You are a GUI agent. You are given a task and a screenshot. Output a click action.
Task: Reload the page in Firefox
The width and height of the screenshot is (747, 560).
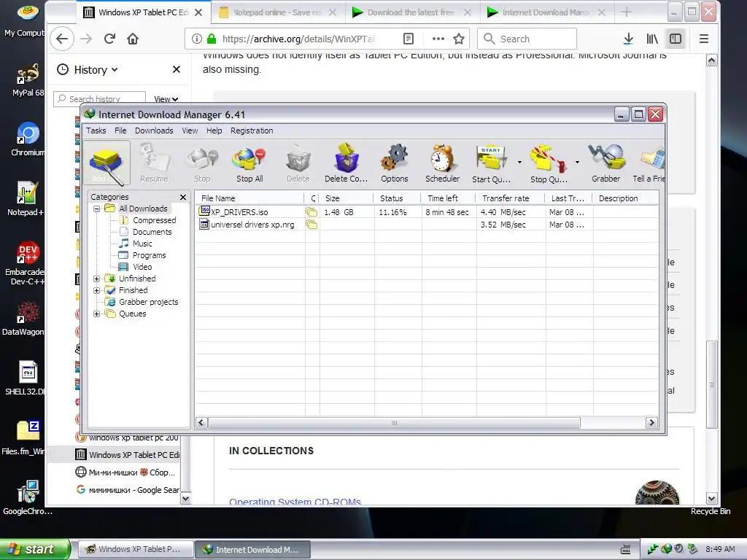click(x=109, y=39)
